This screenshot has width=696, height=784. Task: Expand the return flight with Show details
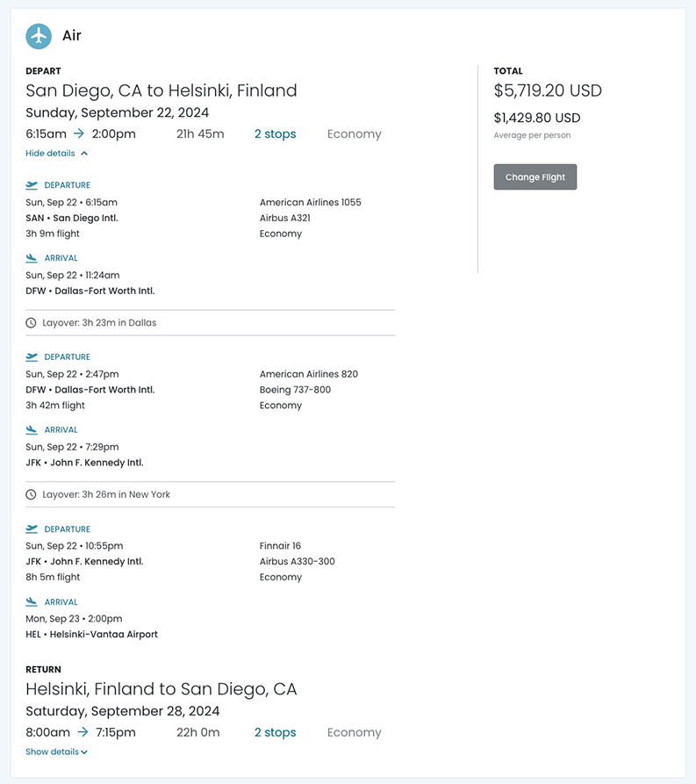[56, 752]
